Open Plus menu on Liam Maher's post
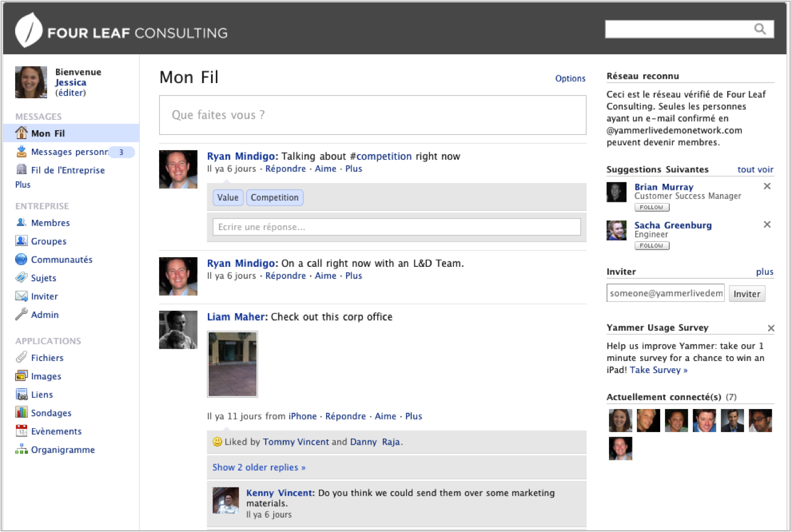Image resolution: width=791 pixels, height=532 pixels. click(x=414, y=416)
